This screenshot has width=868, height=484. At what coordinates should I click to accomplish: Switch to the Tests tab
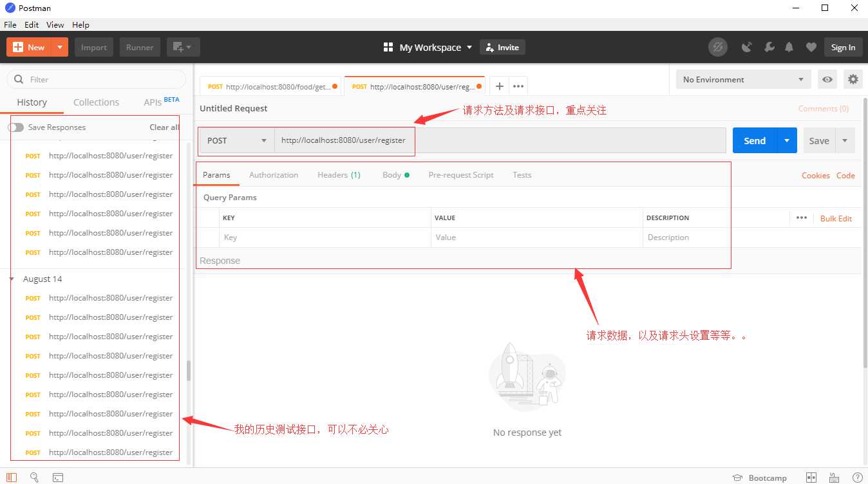(522, 174)
